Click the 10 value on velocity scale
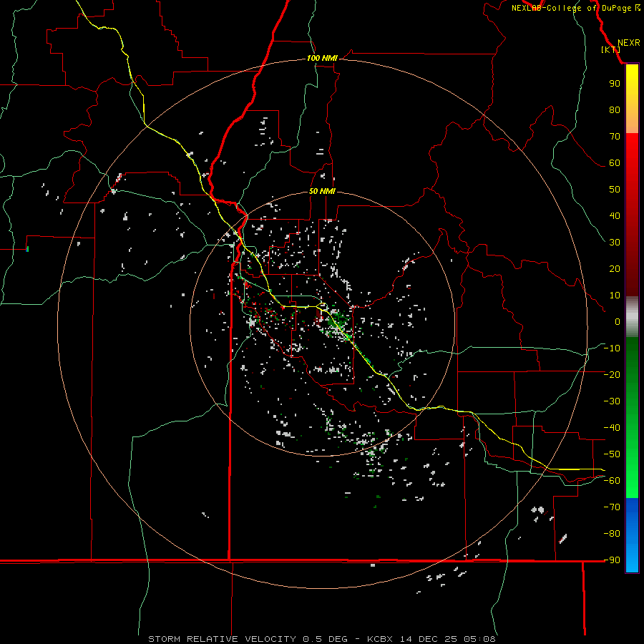This screenshot has height=644, width=644. [615, 296]
